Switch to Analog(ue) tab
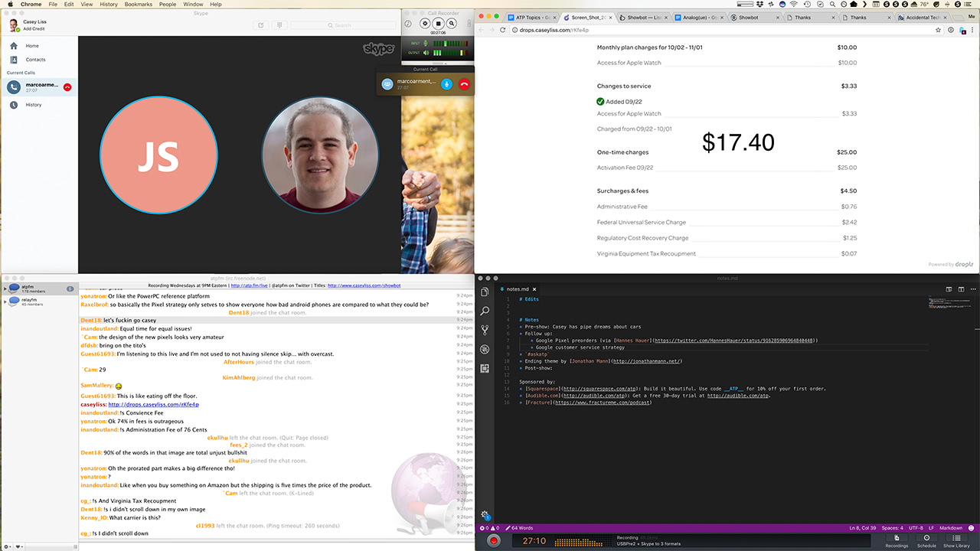Viewport: 980px width, 551px height. pyautogui.click(x=700, y=17)
